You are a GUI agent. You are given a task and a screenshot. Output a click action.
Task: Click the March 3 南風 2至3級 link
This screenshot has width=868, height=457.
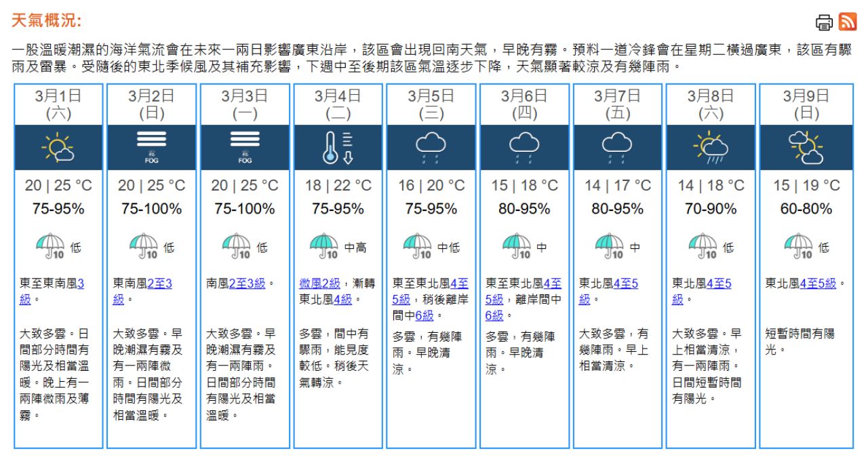[x=247, y=283]
